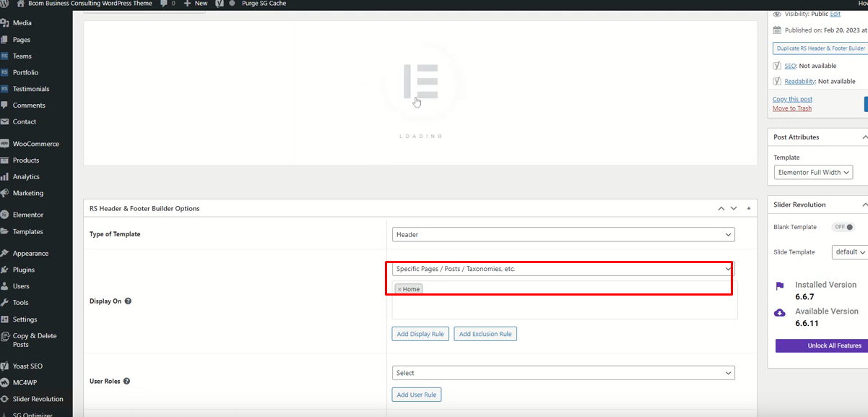Click Purge SG Cache in admin bar

pos(264,4)
